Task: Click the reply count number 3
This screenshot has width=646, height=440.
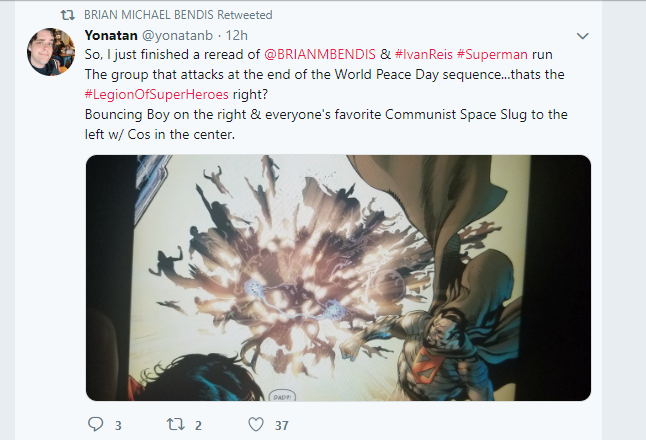Action: [118, 426]
